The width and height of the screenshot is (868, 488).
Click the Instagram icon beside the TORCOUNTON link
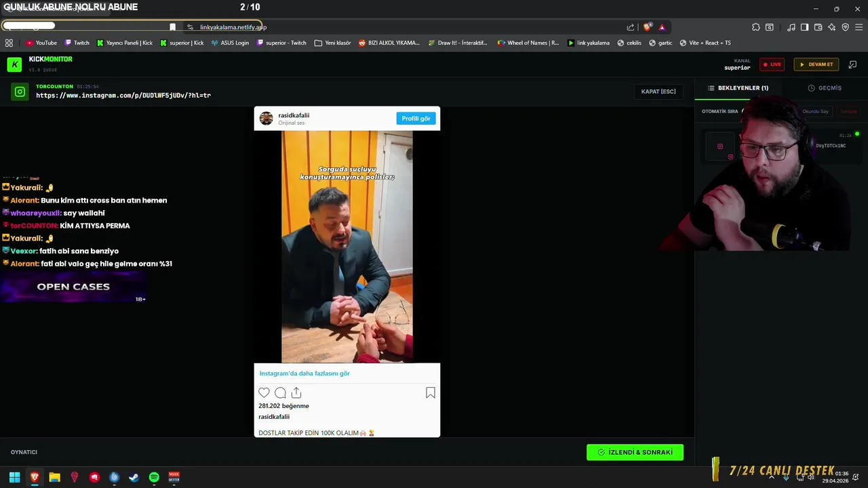(x=20, y=91)
